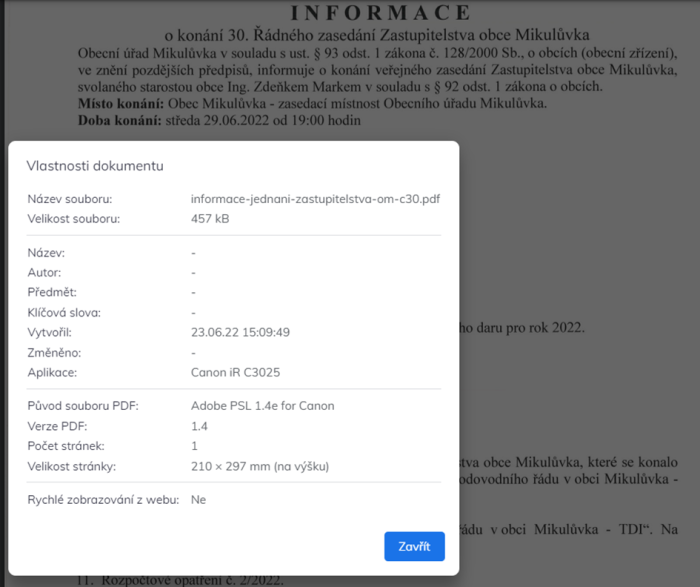Click the INFORMACE heading in the document
The width and height of the screenshot is (700, 587).
[381, 12]
